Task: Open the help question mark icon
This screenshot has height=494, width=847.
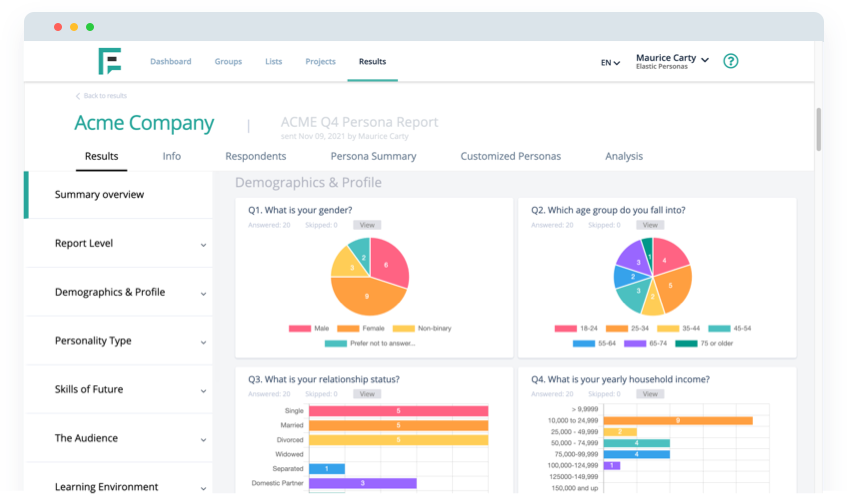Action: point(730,61)
